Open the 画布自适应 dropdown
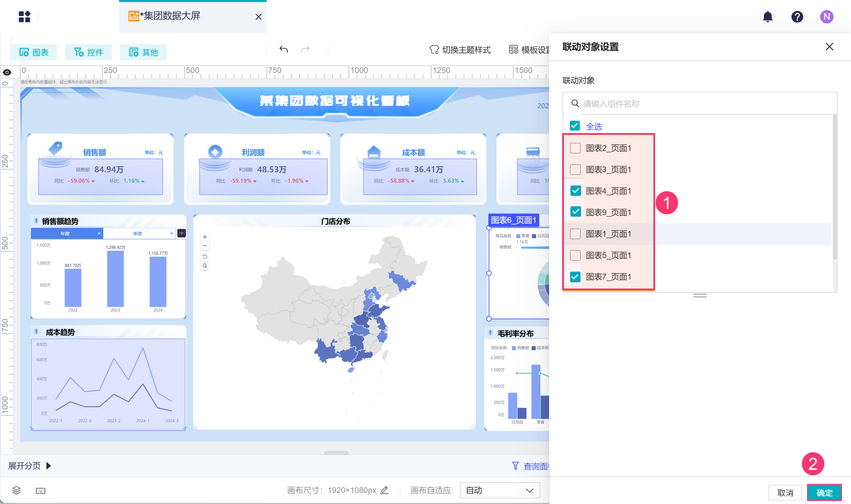The width and height of the screenshot is (851, 504). point(499,490)
